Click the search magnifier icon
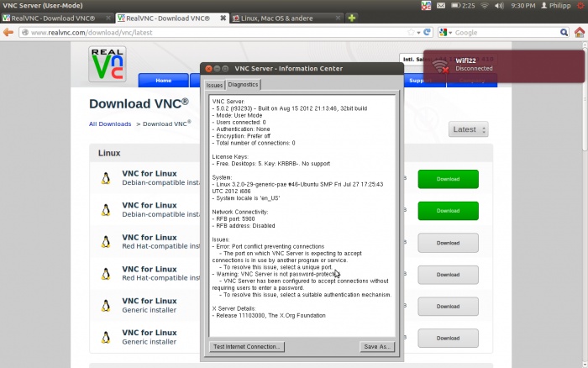 [564, 32]
